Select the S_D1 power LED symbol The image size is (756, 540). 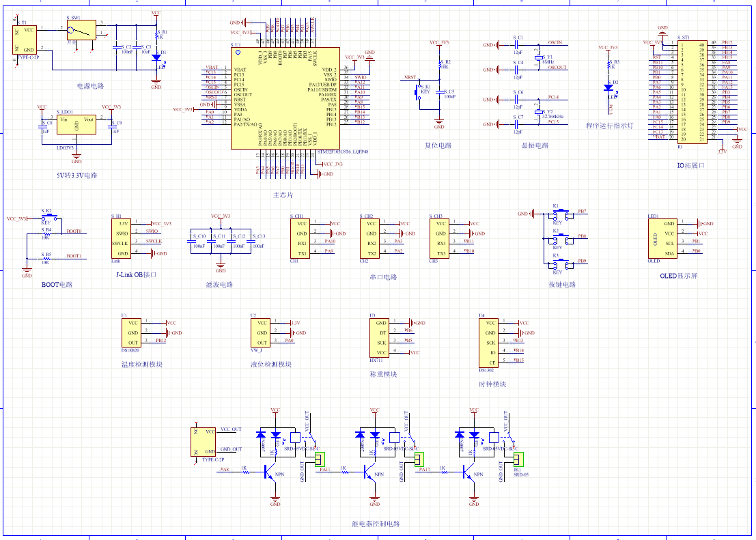[x=156, y=57]
